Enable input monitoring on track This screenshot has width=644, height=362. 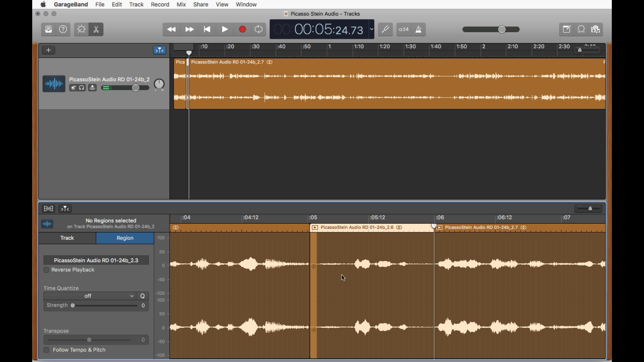click(x=93, y=88)
